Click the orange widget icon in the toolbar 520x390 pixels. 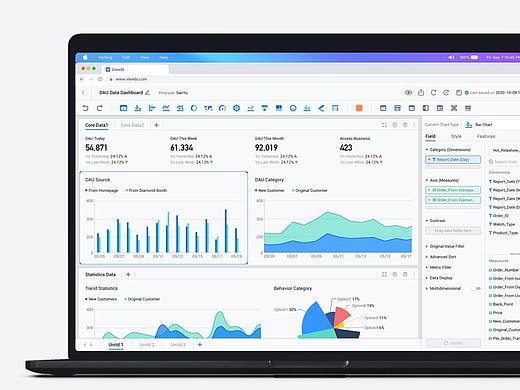click(359, 108)
